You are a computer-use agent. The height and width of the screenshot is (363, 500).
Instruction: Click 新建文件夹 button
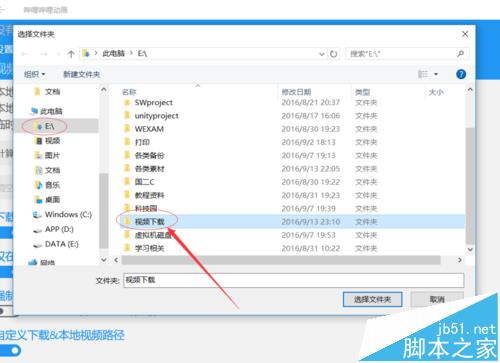coord(82,74)
